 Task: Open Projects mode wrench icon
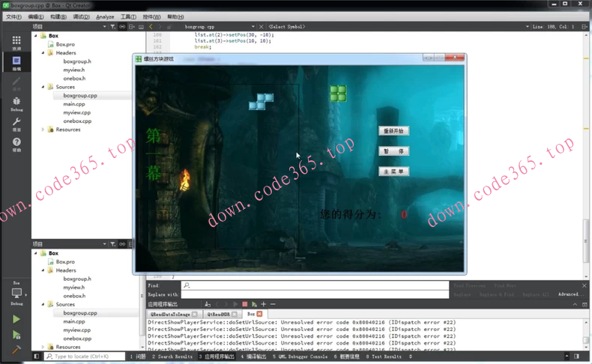click(16, 124)
